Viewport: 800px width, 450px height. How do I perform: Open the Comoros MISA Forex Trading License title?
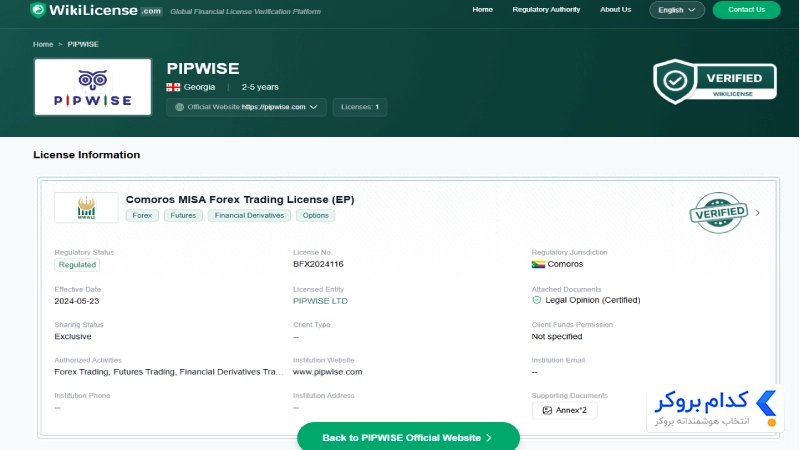tap(240, 199)
